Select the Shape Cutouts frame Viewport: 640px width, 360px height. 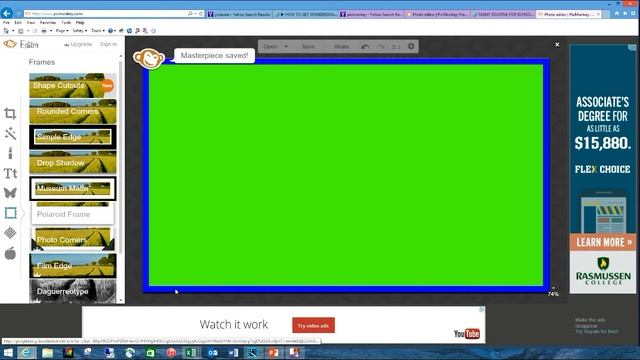coord(73,85)
